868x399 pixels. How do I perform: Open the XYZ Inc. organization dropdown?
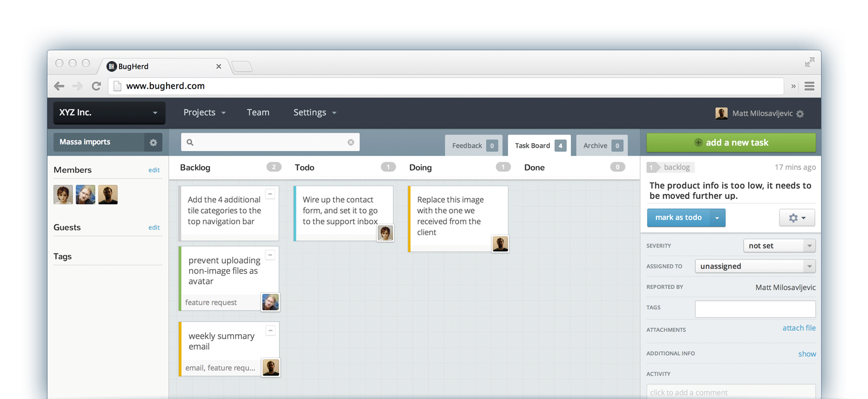pos(109,113)
